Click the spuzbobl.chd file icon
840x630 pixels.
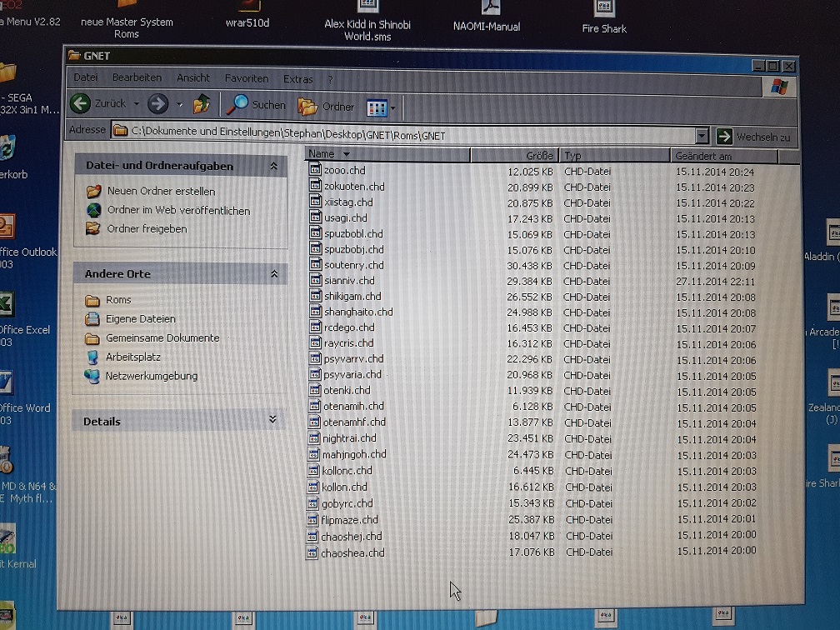pos(316,232)
